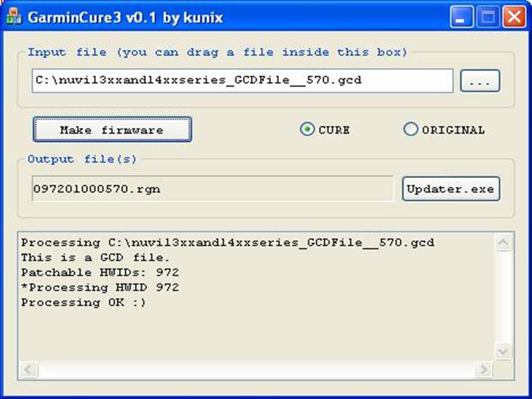Image resolution: width=532 pixels, height=399 pixels.
Task: Click 'Patchable HWIDs: 972' log line
Action: click(100, 273)
